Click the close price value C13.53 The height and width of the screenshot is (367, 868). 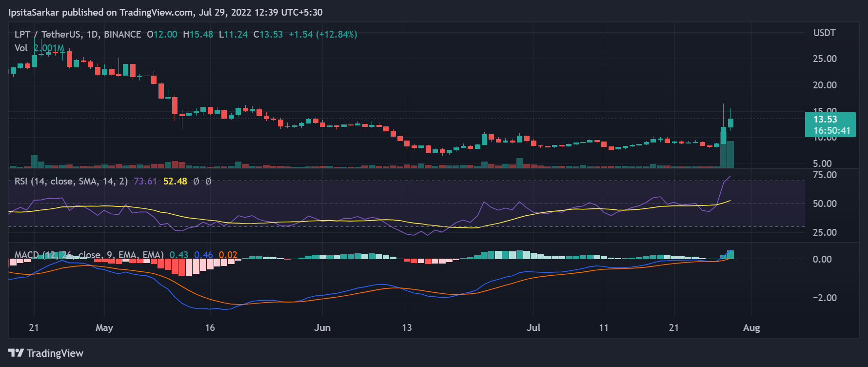[268, 34]
